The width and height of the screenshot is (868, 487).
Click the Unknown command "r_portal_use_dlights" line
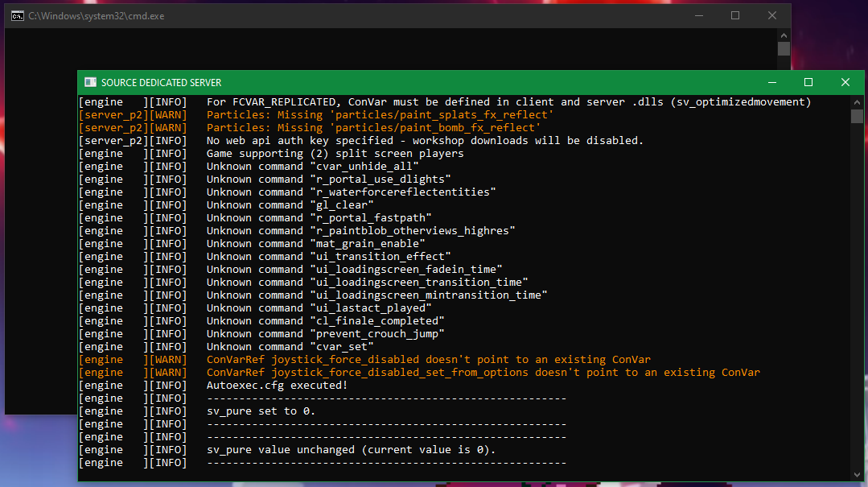(265, 179)
